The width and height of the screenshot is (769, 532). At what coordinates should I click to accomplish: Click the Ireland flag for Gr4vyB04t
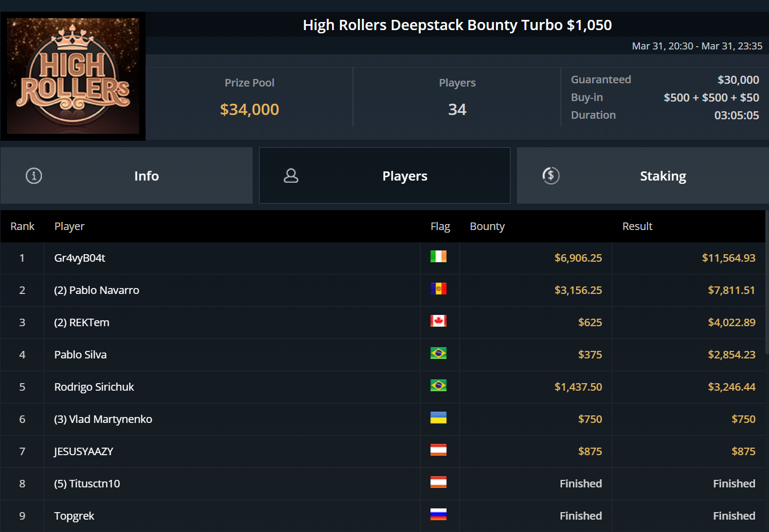point(438,257)
